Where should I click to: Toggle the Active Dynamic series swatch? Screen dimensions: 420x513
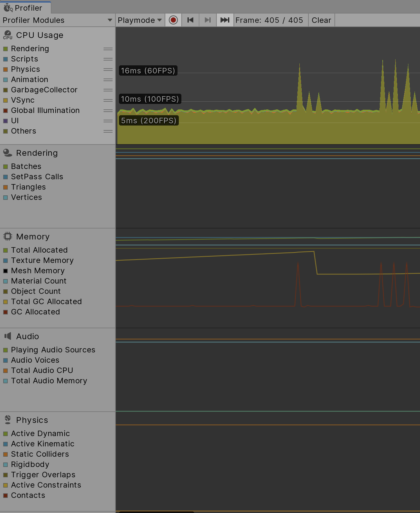(x=5, y=434)
